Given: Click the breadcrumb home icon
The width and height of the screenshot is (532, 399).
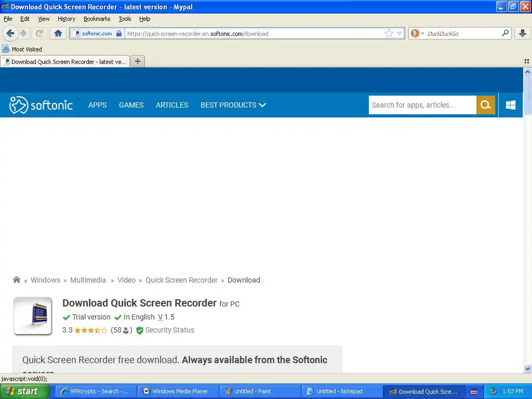Looking at the screenshot, I should pos(16,280).
